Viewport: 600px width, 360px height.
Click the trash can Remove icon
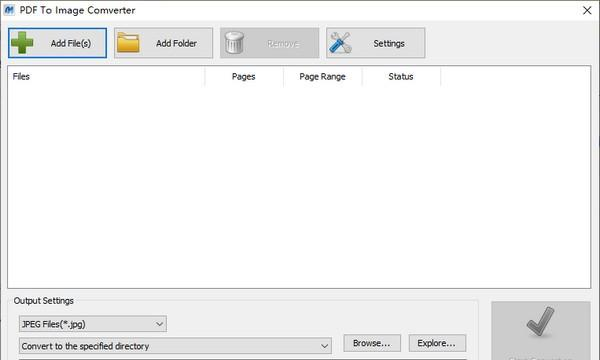tap(234, 42)
